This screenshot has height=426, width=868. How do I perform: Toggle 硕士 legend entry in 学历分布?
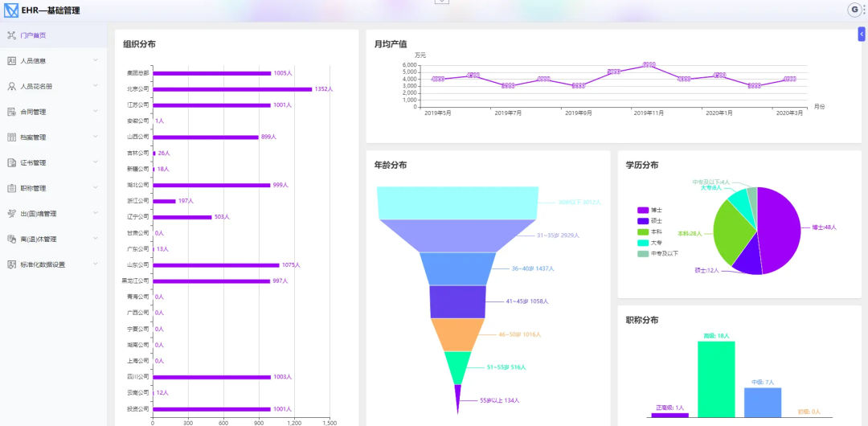[x=650, y=221]
